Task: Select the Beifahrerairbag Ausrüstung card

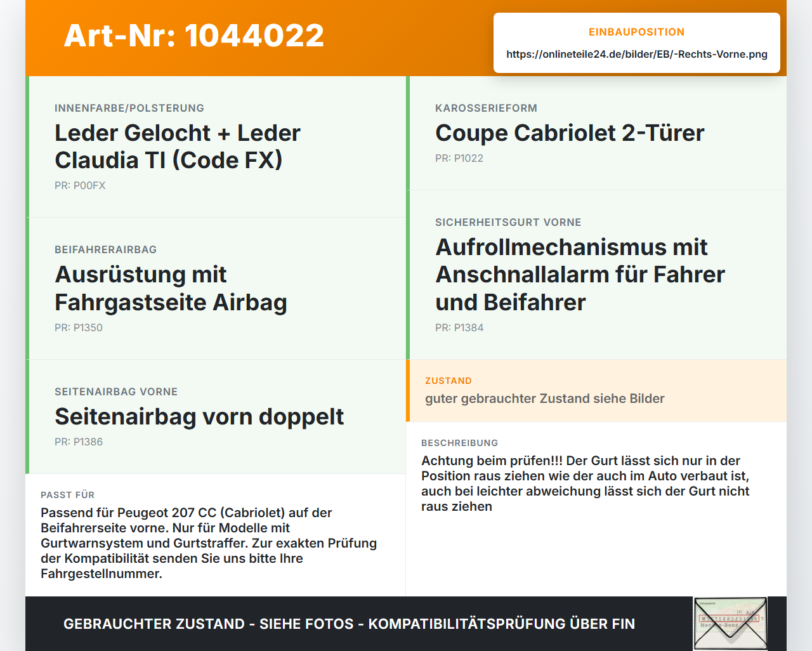Action: (216, 289)
